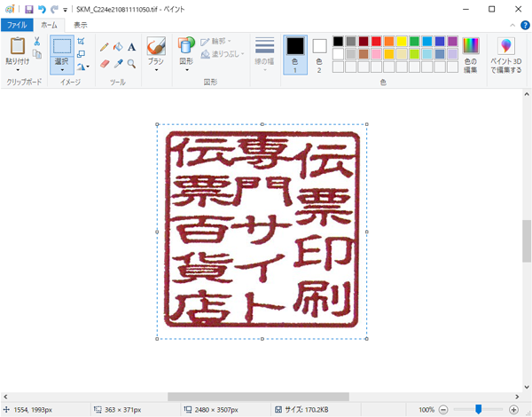Pick the green color swatch
532x417 pixels.
pos(414,42)
